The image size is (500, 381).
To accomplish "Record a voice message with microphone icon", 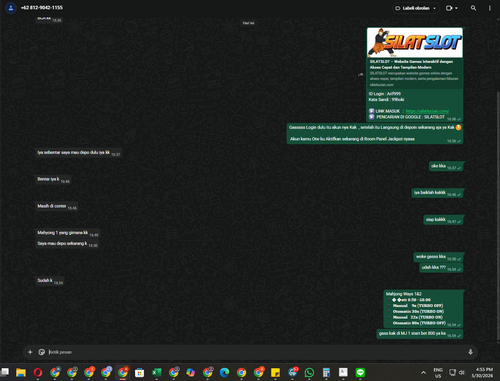I will [x=470, y=352].
